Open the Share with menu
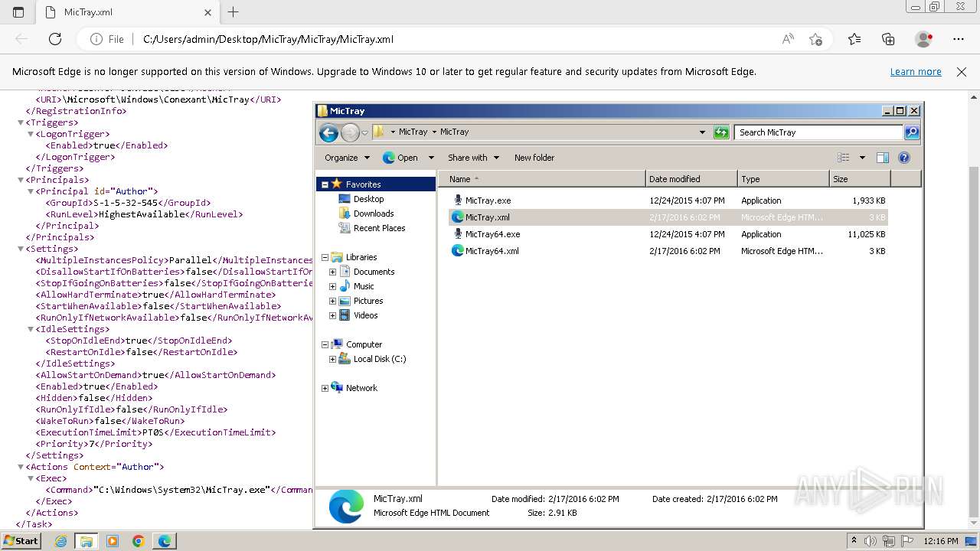Image resolution: width=980 pixels, height=551 pixels. point(473,158)
